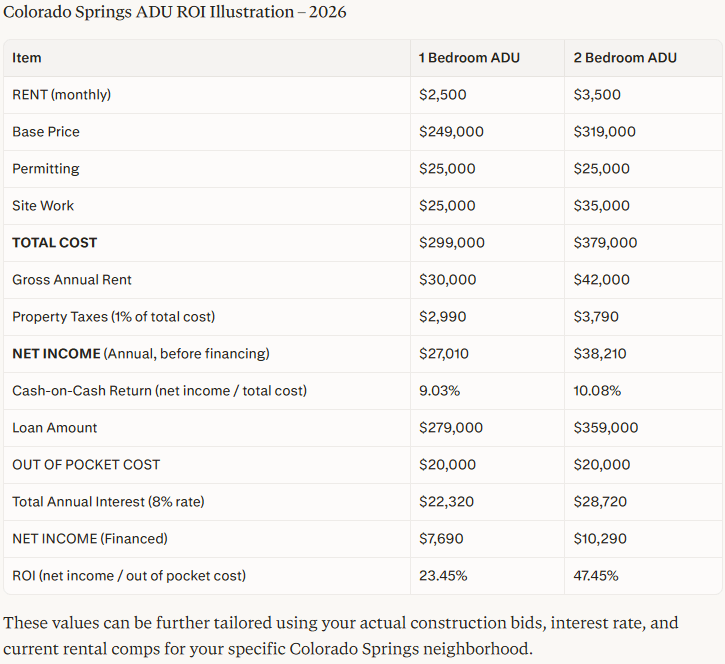Click the 47.45% ROI value

pyautogui.click(x=596, y=576)
